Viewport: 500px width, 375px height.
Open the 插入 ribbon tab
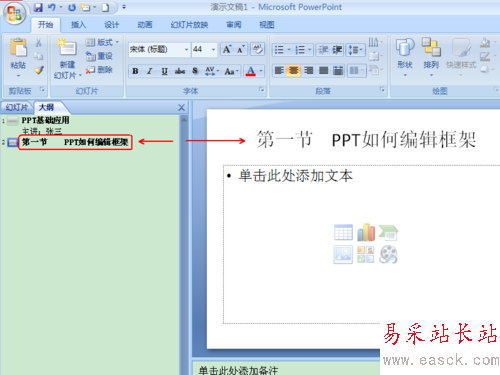79,25
